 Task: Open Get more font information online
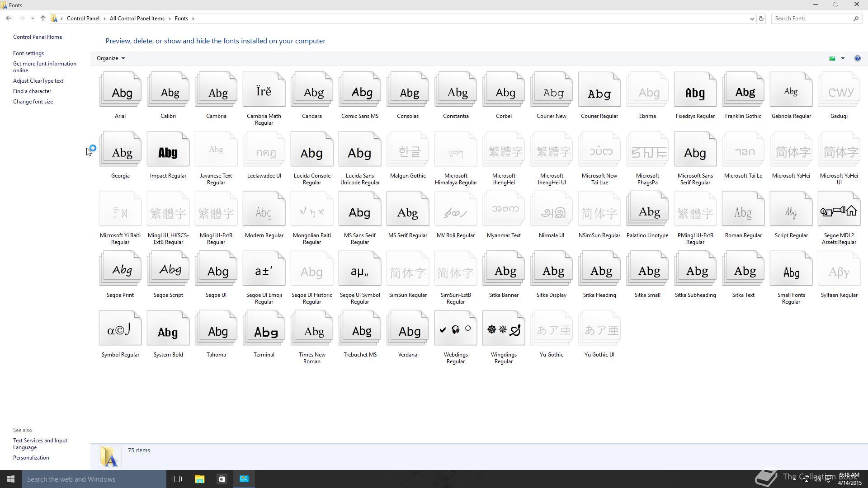45,67
